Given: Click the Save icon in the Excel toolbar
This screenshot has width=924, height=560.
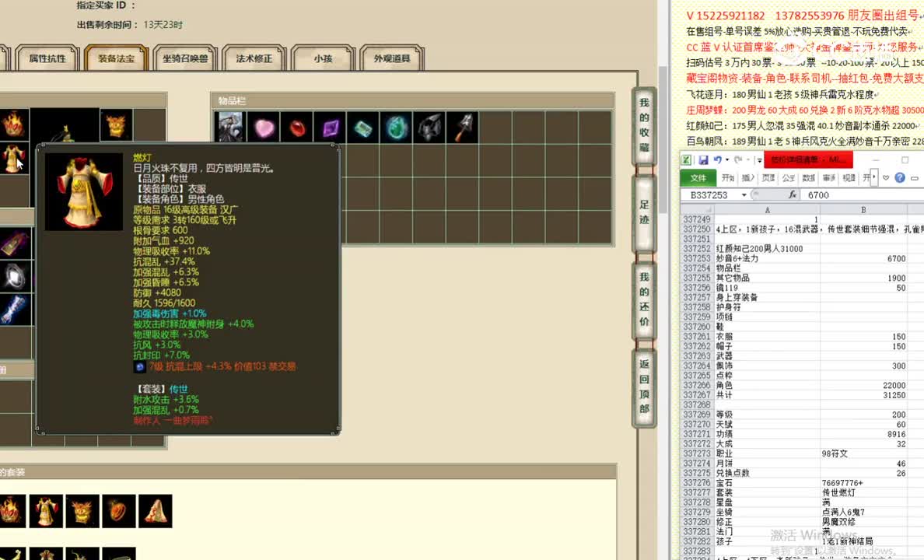Looking at the screenshot, I should [704, 159].
